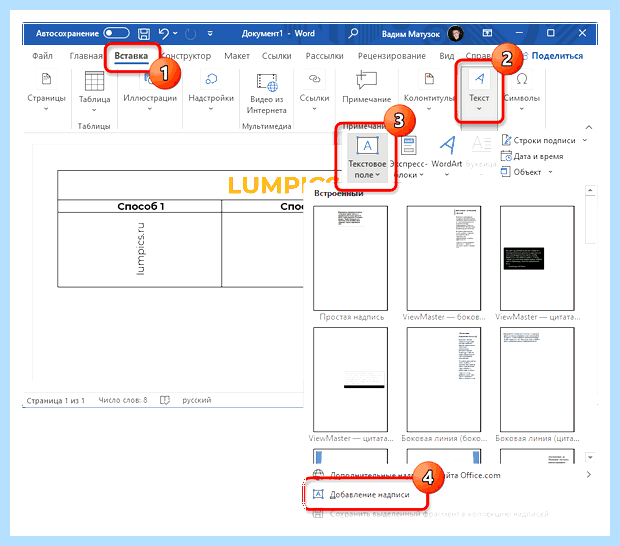Undo the last action
This screenshot has height=546, width=620.
[x=163, y=34]
